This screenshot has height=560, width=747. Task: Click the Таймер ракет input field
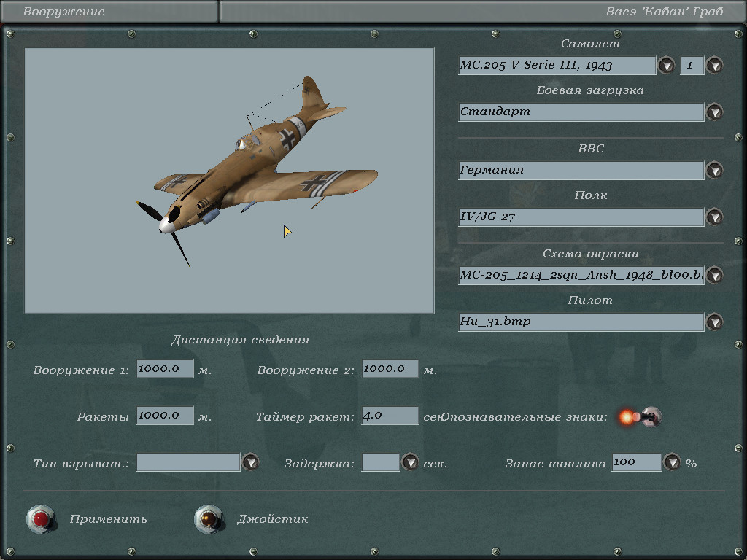390,416
